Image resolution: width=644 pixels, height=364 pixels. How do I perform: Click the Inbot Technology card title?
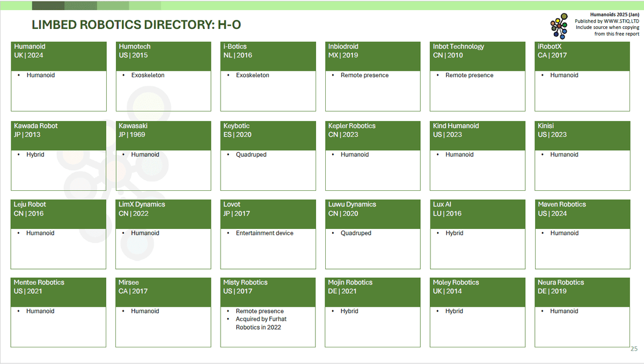458,47
